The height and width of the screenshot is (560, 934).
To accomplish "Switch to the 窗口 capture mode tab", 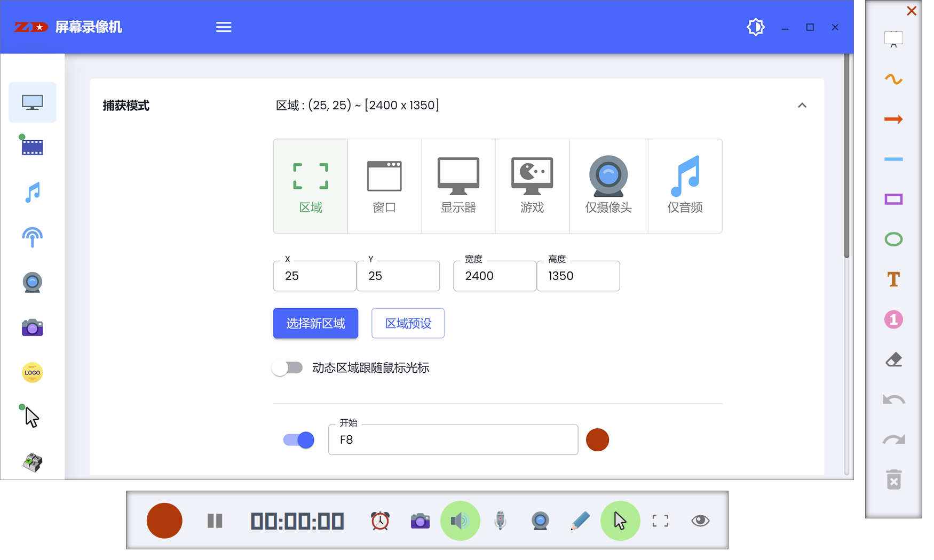I will (x=384, y=186).
